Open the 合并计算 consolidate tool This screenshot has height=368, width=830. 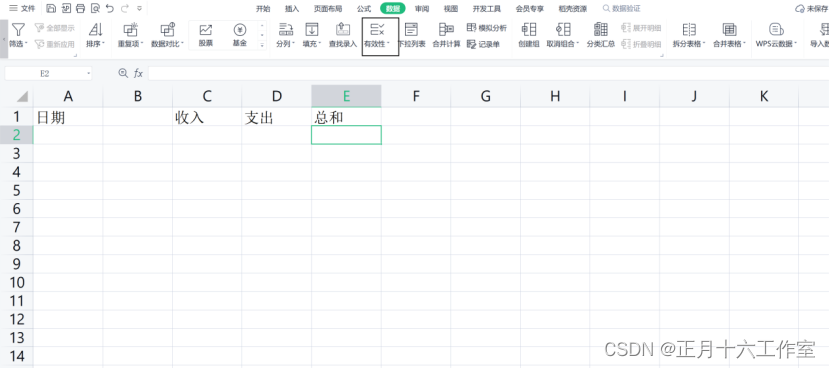click(446, 35)
